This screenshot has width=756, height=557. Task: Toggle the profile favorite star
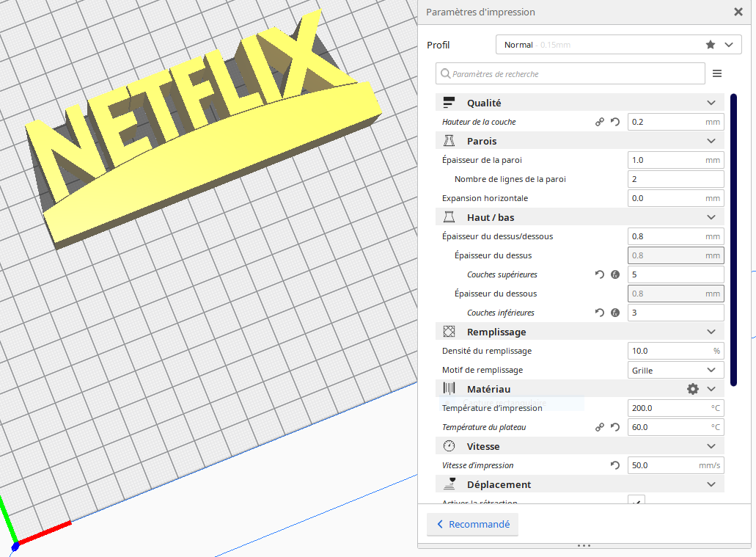pyautogui.click(x=710, y=44)
